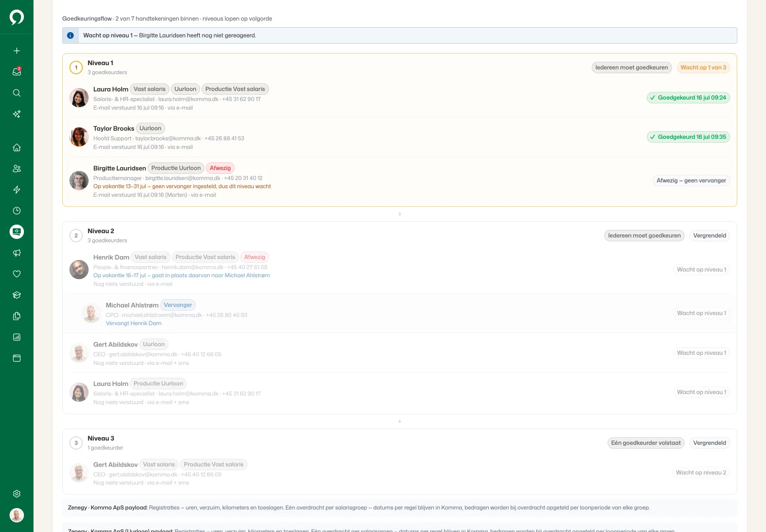Click the Wacht op 1 van 3 status
766x532 pixels.
703,68
